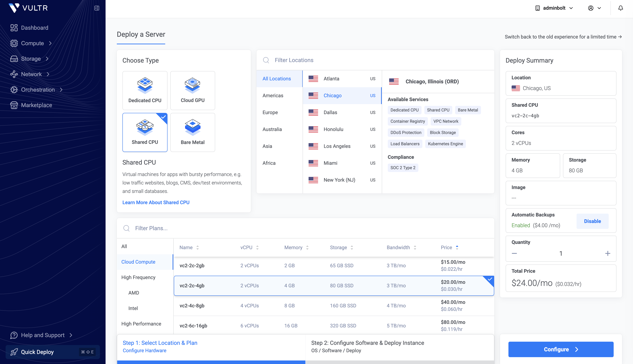Open the Marketplace page

click(x=31, y=105)
